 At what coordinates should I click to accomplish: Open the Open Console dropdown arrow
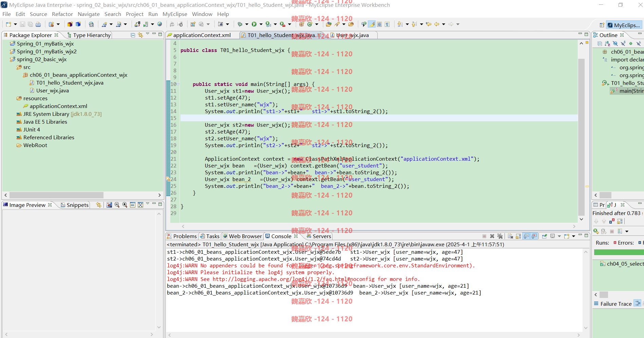[x=573, y=236]
